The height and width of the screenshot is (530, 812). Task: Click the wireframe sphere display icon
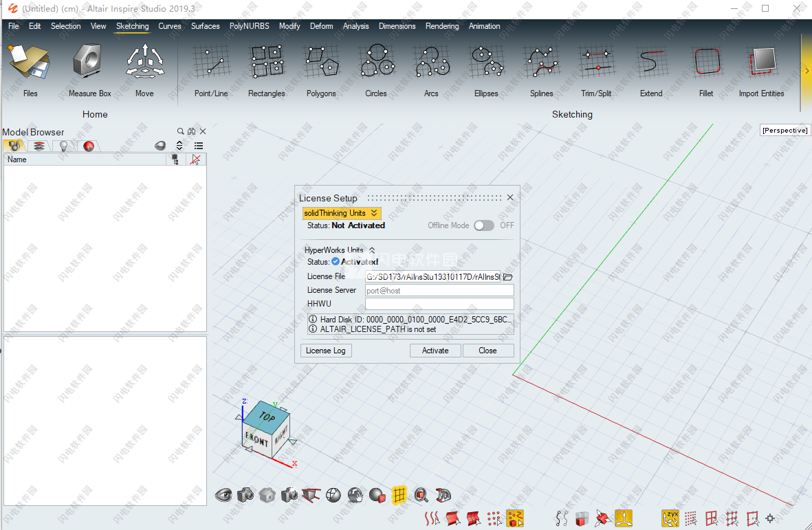click(333, 496)
